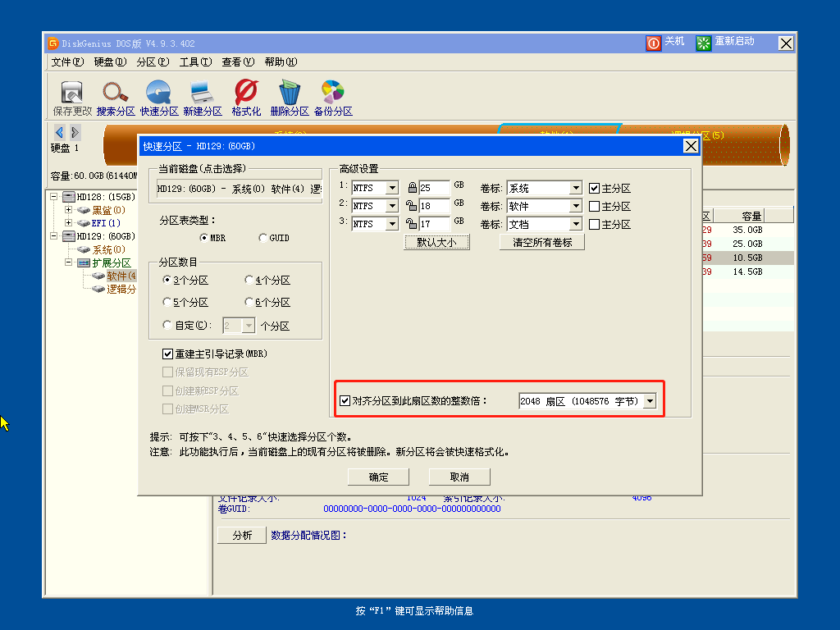Collapse the HD129:(60GB) tree node
This screenshot has width=840, height=630.
(x=53, y=235)
